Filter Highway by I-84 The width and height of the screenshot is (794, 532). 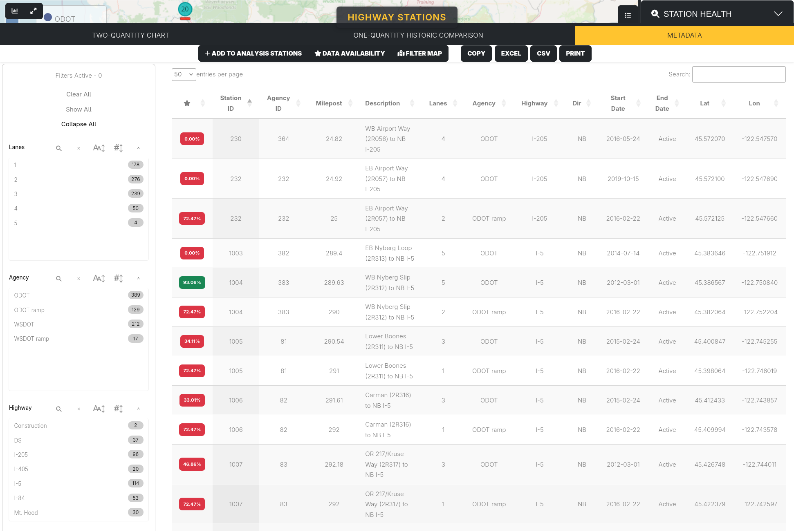point(79,498)
